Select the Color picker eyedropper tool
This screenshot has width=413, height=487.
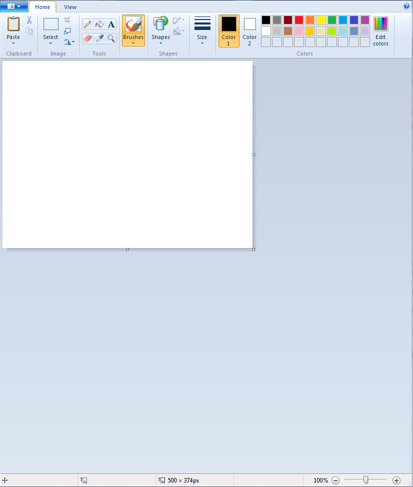click(x=99, y=38)
